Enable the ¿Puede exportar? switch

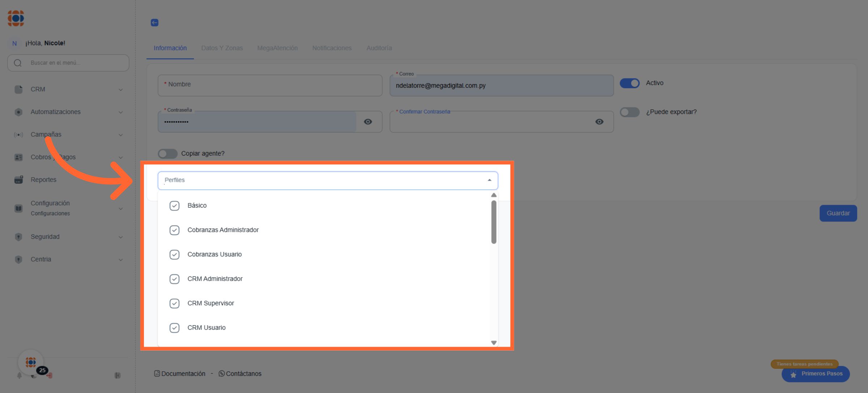point(630,112)
